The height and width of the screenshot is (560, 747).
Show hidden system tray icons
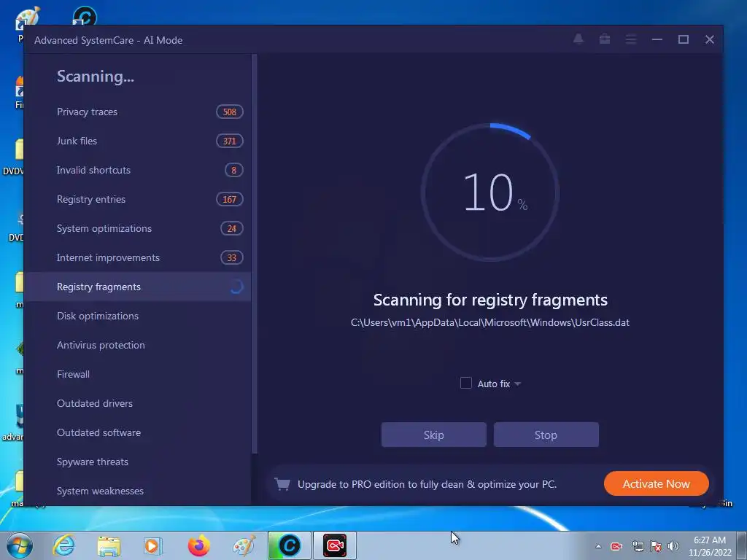click(x=598, y=547)
